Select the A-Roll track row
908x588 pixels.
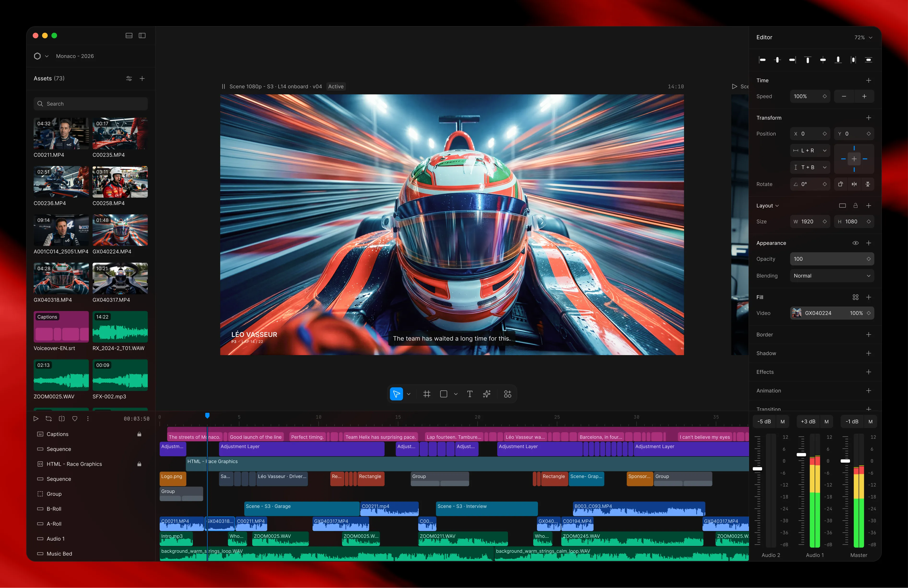coord(91,524)
